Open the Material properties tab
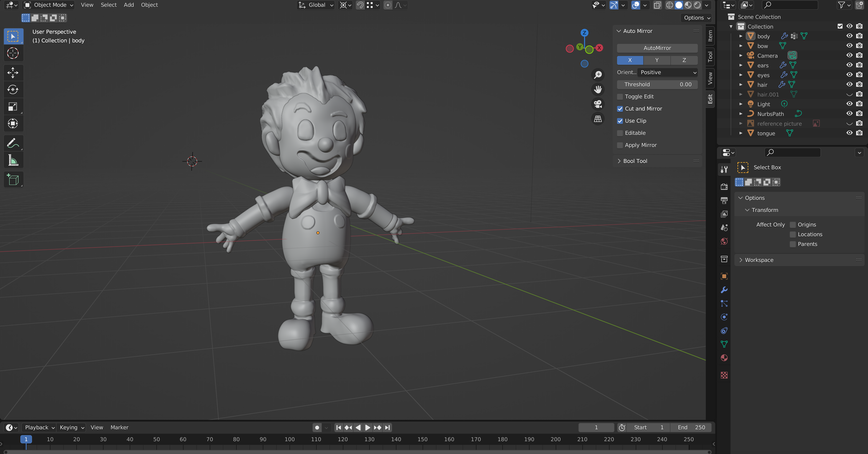Image resolution: width=868 pixels, height=454 pixels. 724,358
